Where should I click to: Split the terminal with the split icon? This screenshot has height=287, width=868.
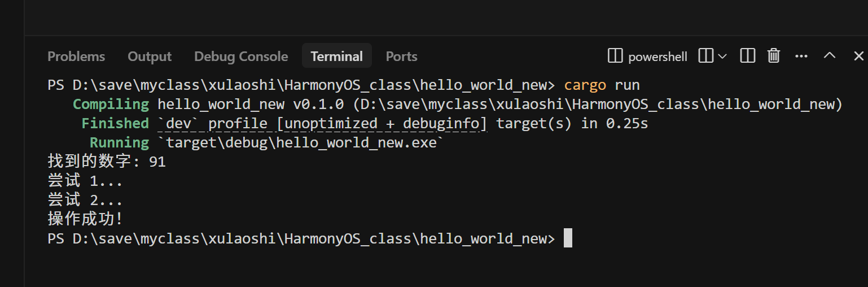point(748,56)
